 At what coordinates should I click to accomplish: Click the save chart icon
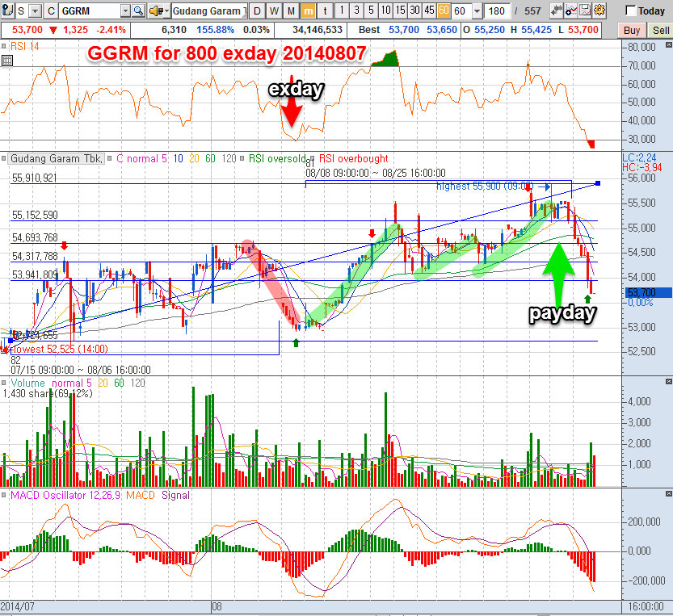pyautogui.click(x=585, y=10)
